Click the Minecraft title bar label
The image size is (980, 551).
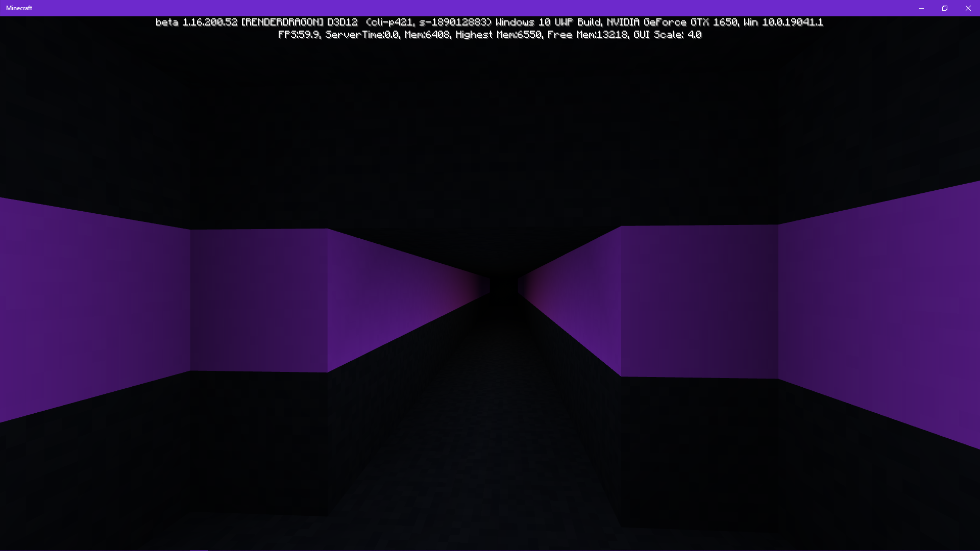[19, 8]
